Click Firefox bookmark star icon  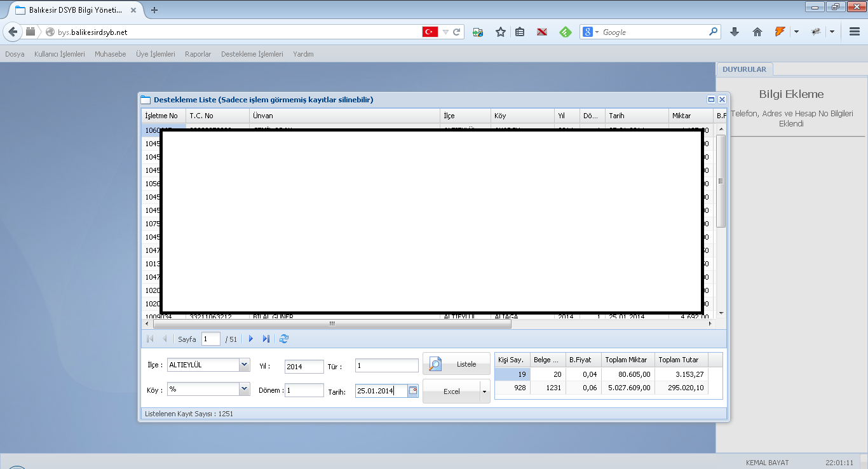point(501,32)
